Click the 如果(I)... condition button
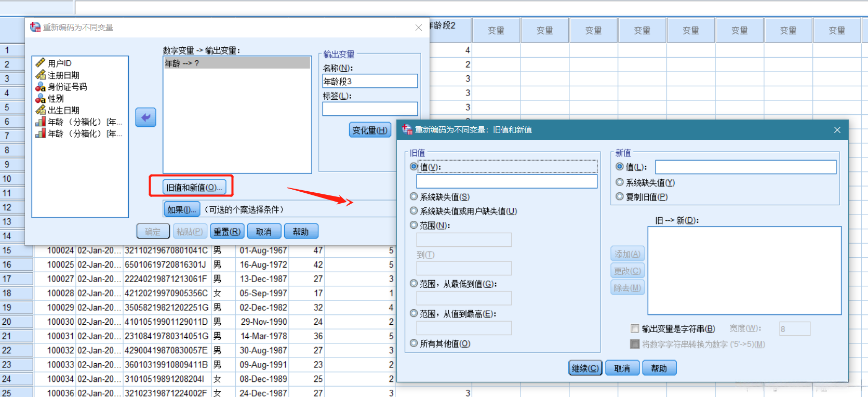This screenshot has height=397, width=868. [182, 209]
